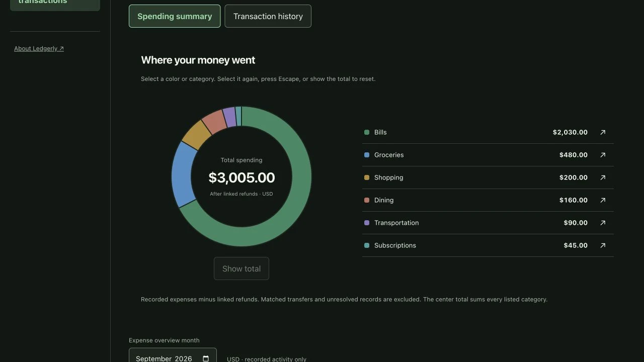
Task: Click the "Where your money went" heading
Action: pyautogui.click(x=198, y=60)
